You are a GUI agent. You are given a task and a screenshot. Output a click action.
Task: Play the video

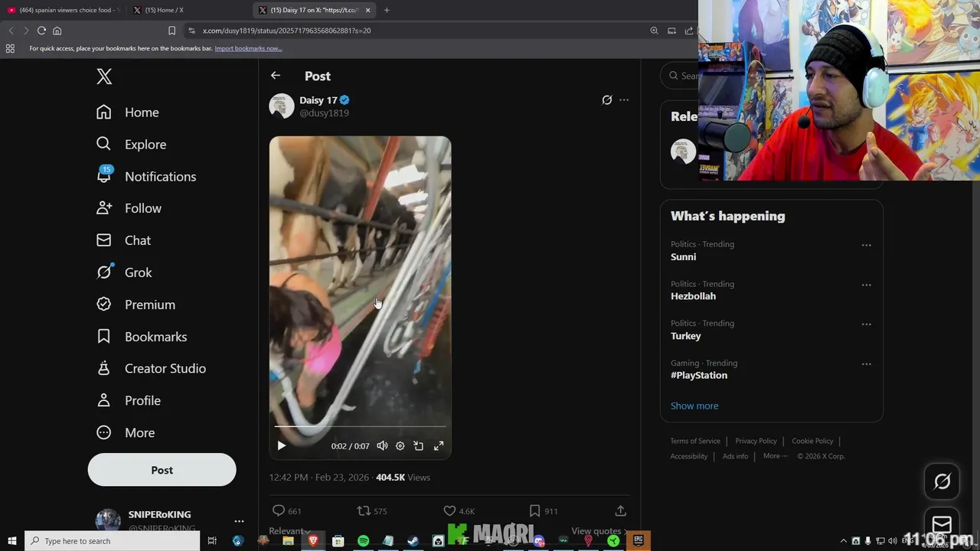pos(281,445)
